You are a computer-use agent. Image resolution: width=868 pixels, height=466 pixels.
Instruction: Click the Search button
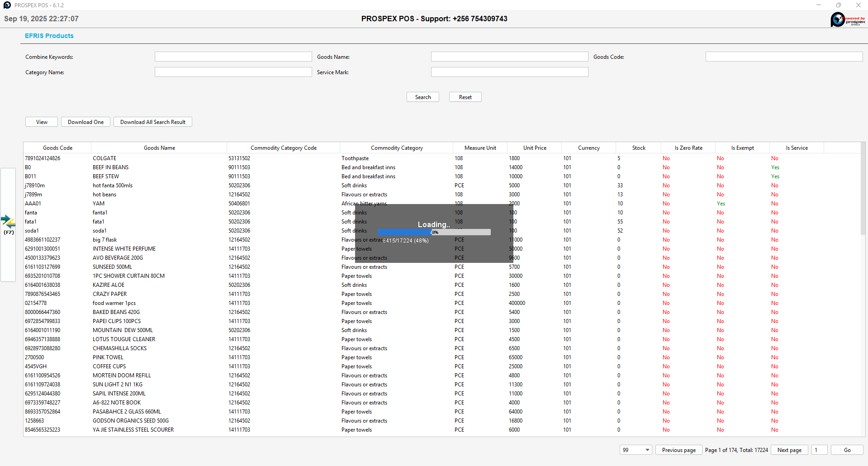pyautogui.click(x=422, y=97)
